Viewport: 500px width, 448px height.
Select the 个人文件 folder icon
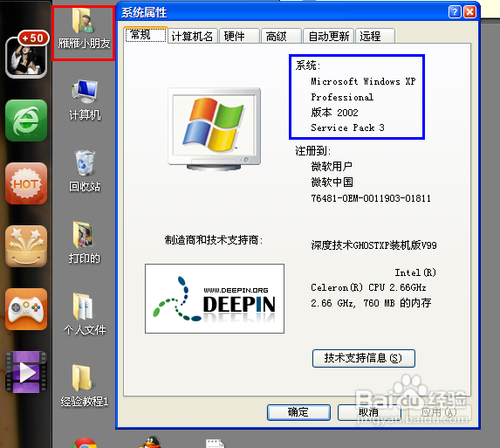84,314
